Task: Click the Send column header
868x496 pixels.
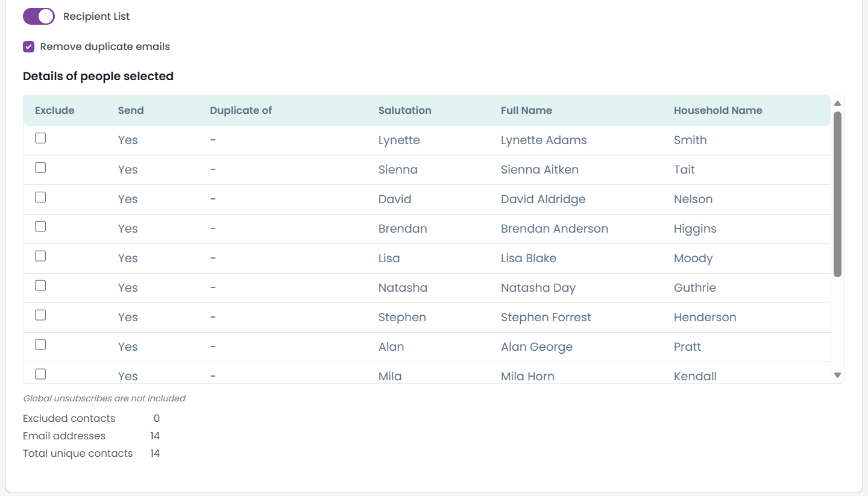Action: (131, 110)
